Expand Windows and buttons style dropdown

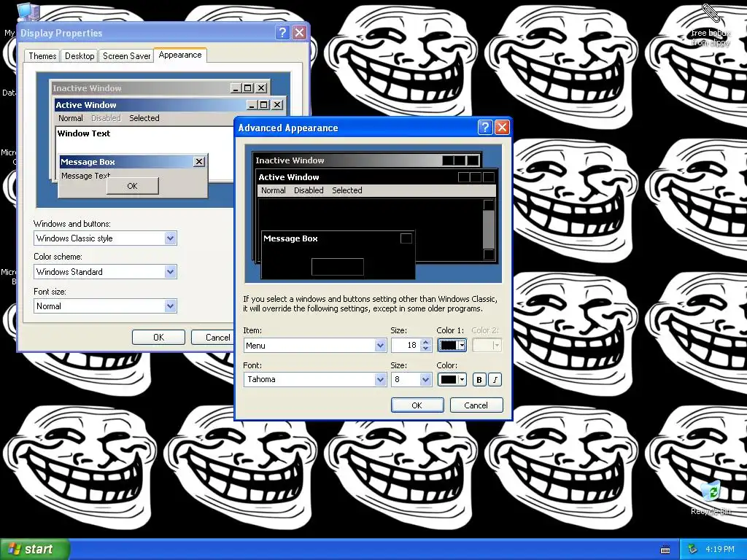(x=170, y=238)
